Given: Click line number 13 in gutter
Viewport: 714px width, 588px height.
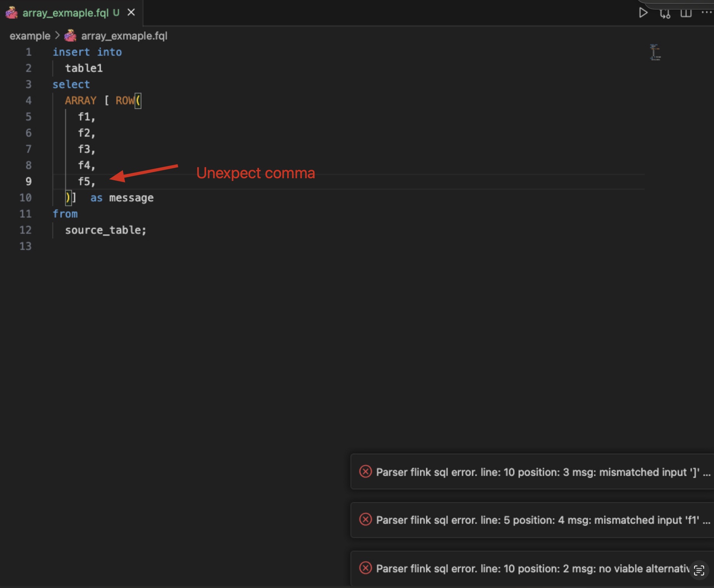Looking at the screenshot, I should [x=25, y=246].
